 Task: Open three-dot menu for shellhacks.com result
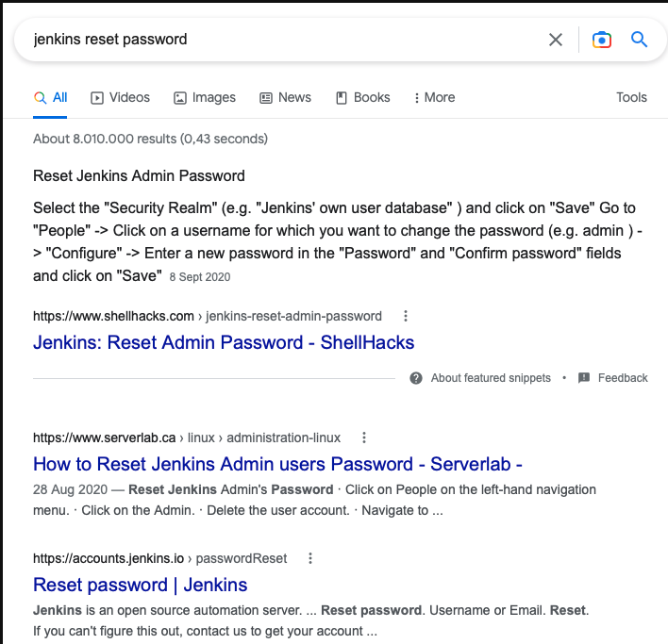click(x=406, y=316)
